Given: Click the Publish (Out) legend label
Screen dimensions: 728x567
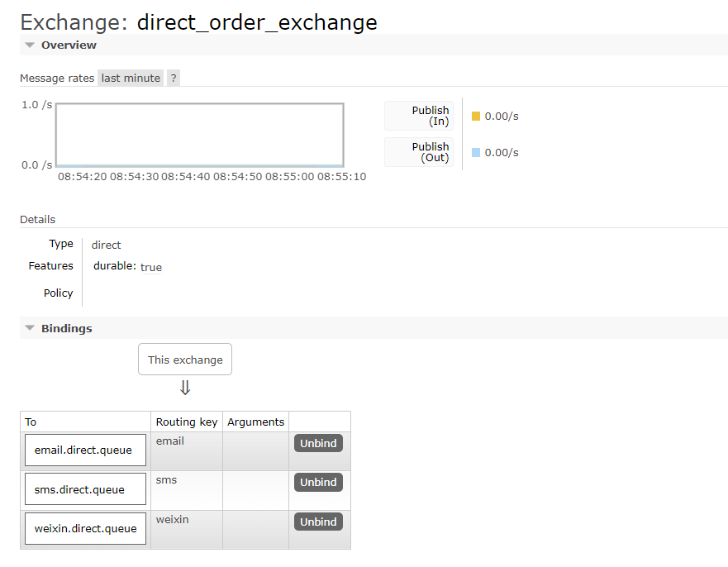Looking at the screenshot, I should pos(420,152).
